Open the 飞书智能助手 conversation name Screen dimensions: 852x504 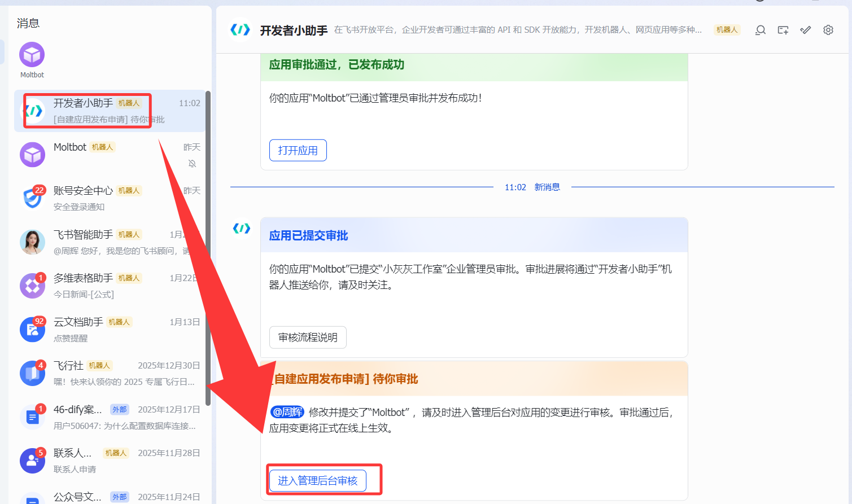click(x=83, y=235)
